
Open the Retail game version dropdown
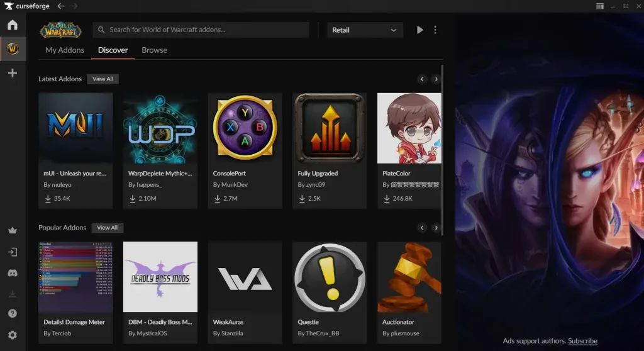365,30
